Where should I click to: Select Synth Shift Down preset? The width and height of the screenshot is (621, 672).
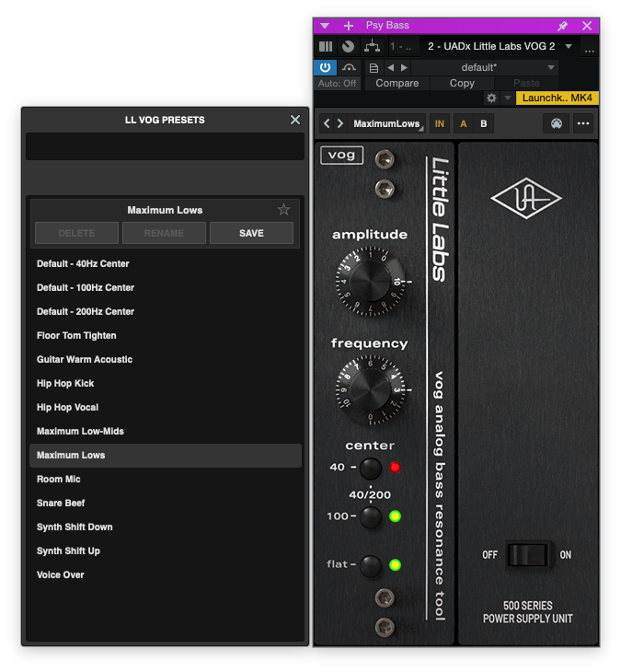pos(166,527)
